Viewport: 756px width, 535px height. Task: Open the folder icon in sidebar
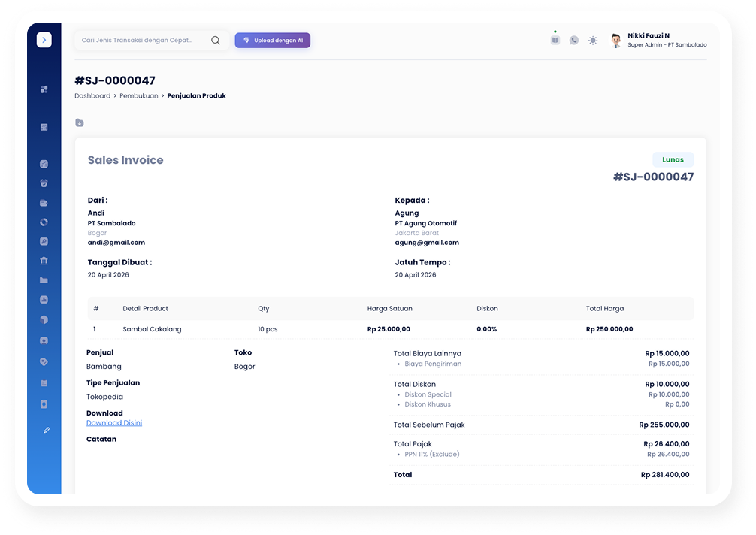[44, 280]
